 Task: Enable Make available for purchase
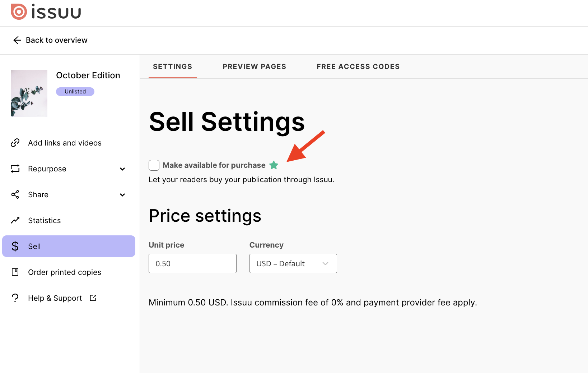154,165
